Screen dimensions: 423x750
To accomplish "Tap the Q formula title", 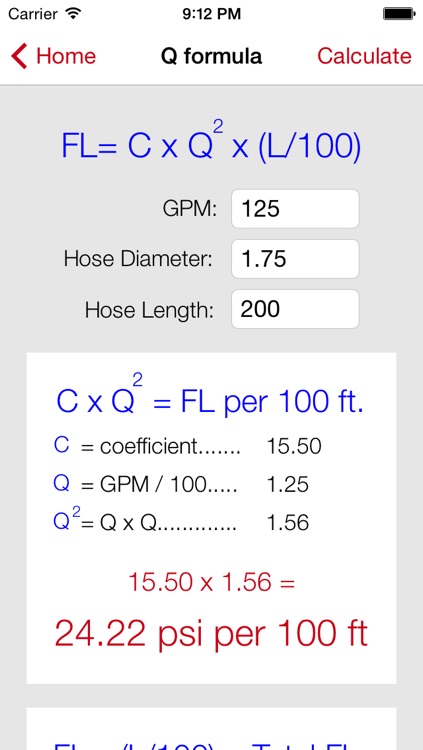I will tap(212, 56).
